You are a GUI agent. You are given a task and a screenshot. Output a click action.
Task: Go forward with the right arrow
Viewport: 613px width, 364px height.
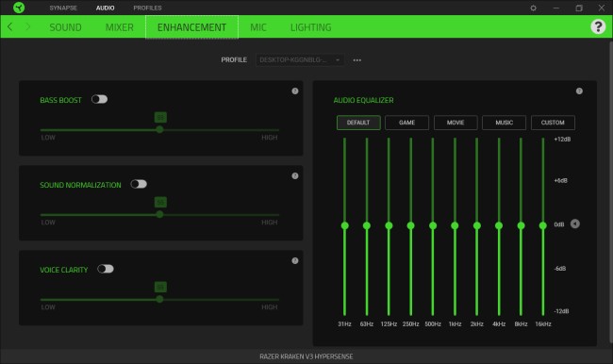[27, 26]
